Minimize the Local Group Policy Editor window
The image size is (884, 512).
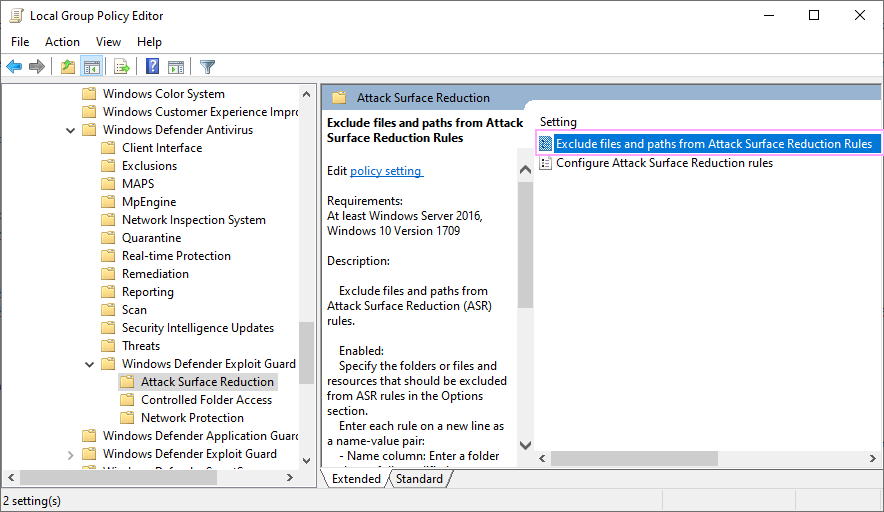coord(769,15)
